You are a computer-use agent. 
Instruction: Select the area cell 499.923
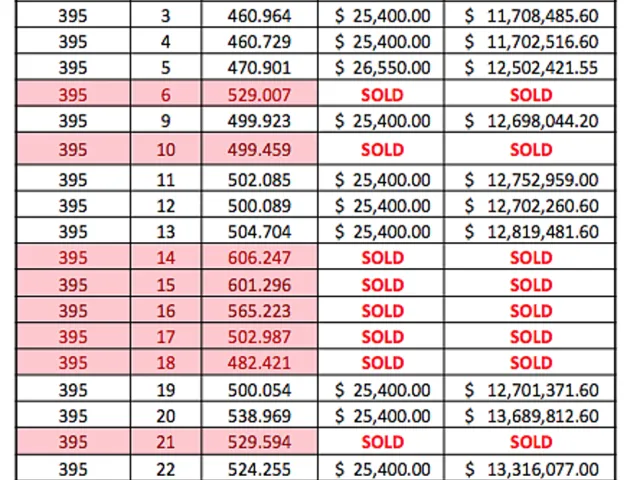(x=259, y=121)
